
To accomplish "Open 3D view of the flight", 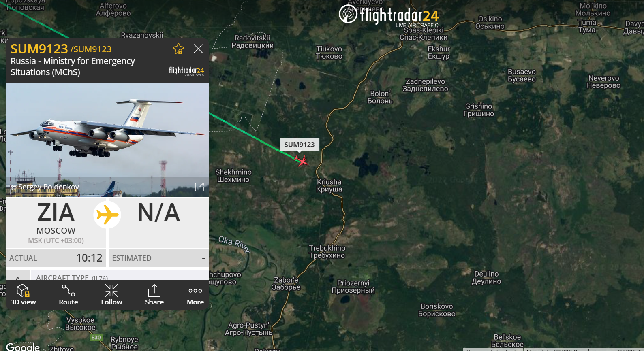I will pyautogui.click(x=23, y=295).
